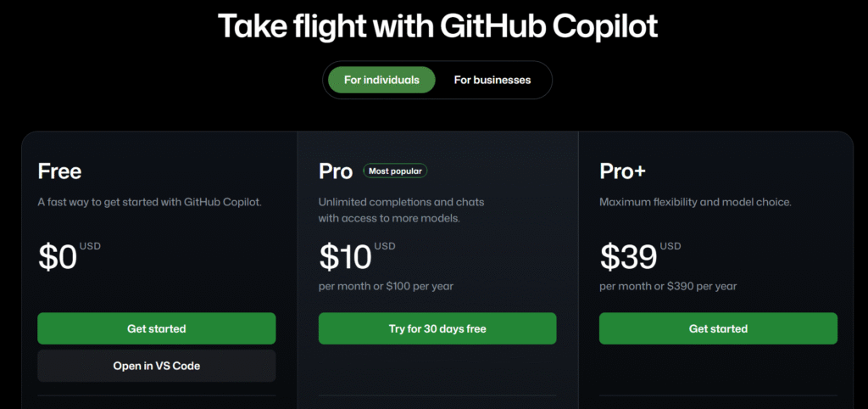The width and height of the screenshot is (868, 409).
Task: Click the Maximum flexibility and model choice text
Action: tap(693, 202)
